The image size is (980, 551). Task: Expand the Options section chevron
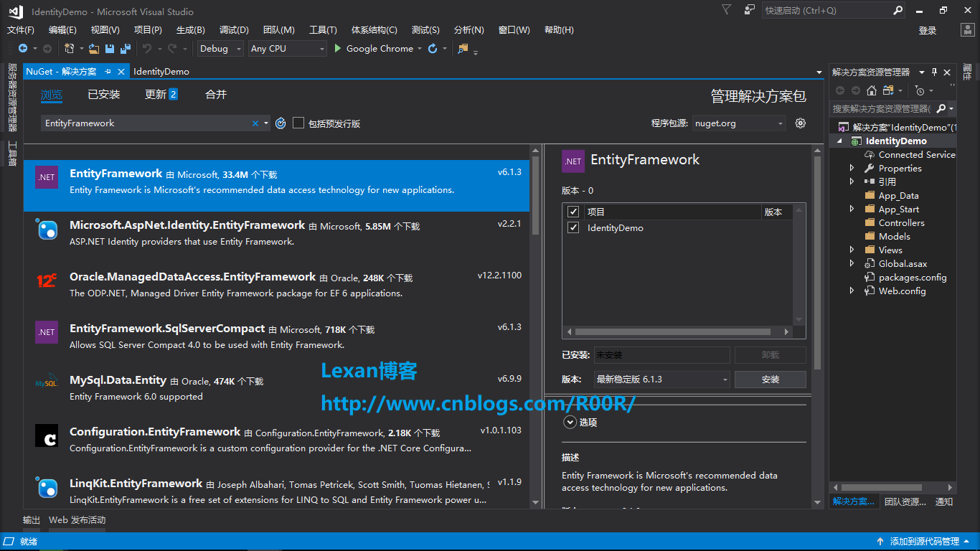pos(570,423)
